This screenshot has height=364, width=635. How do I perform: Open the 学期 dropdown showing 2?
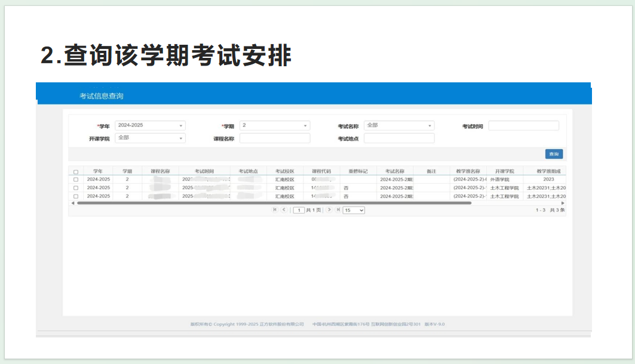pos(275,125)
